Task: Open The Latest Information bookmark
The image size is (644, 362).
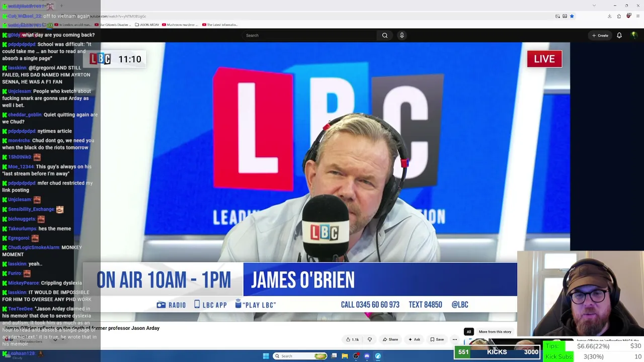Action: [220, 25]
